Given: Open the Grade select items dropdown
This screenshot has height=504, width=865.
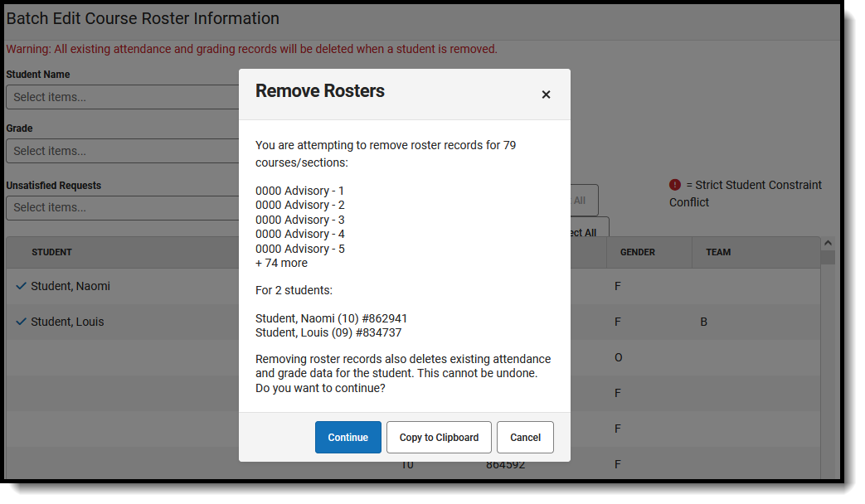Looking at the screenshot, I should click(123, 151).
